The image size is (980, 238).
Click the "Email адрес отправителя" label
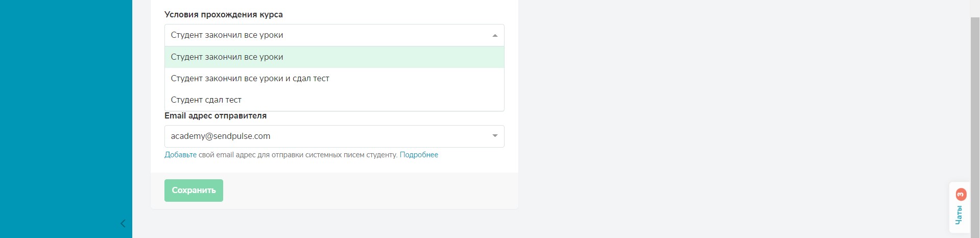[215, 116]
